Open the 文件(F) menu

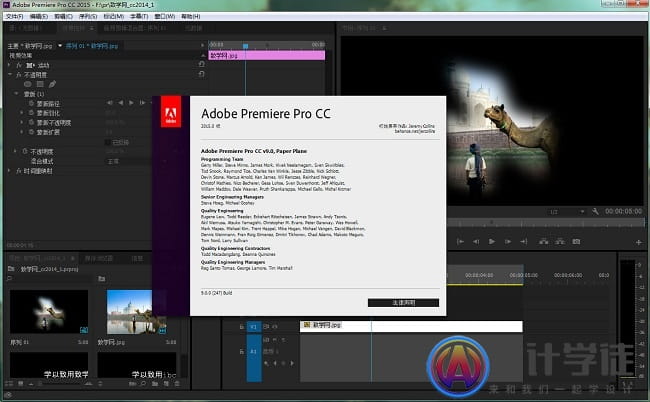pos(14,16)
